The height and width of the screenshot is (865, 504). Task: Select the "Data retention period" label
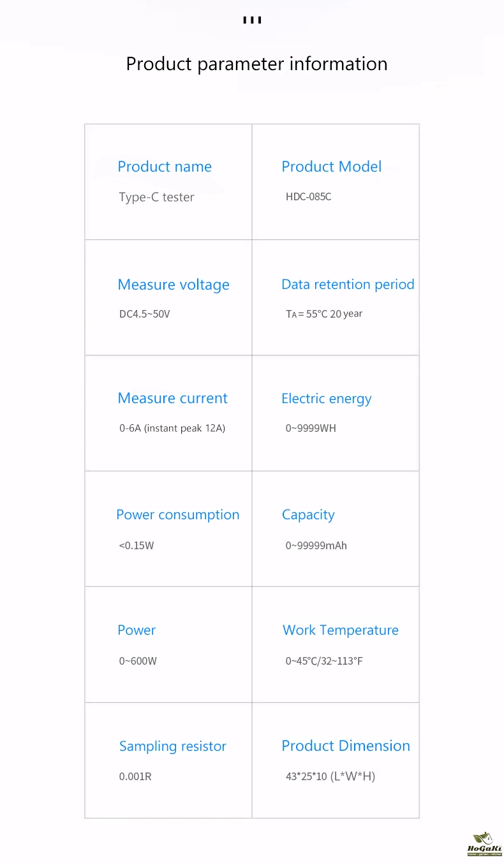(348, 285)
